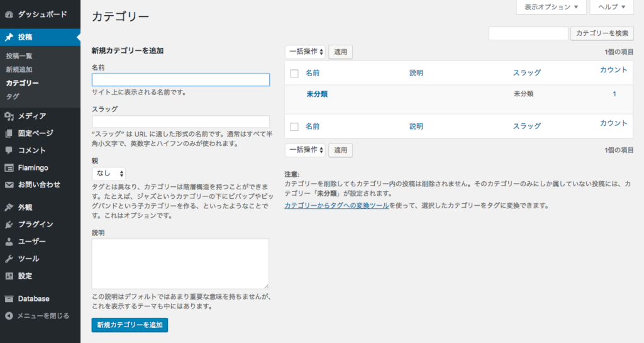Open the タグ submenu item
644x343 pixels.
(x=12, y=96)
